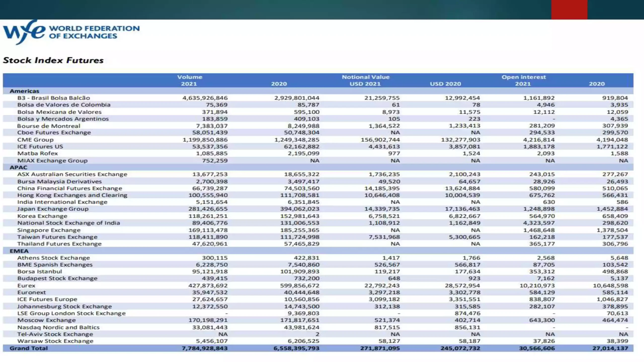Select Singapore Exchange 2021 volume 169,113,478
Screen dimensions: 644x362
208,230
